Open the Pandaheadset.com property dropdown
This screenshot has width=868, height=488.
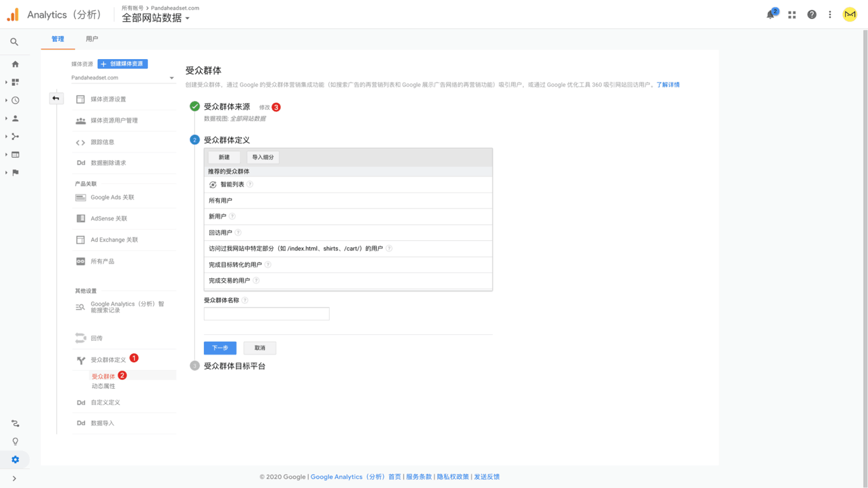[123, 78]
